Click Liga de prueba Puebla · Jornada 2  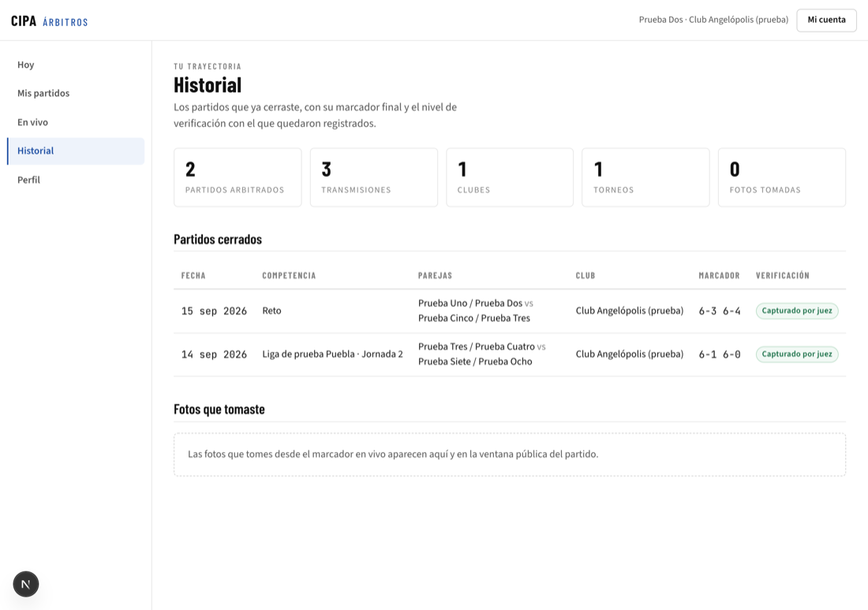333,354
